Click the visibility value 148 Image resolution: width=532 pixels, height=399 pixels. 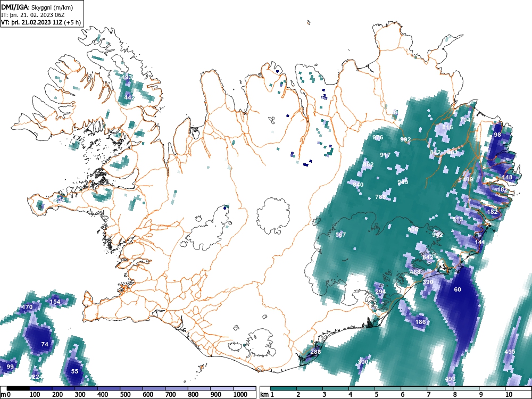507,177
